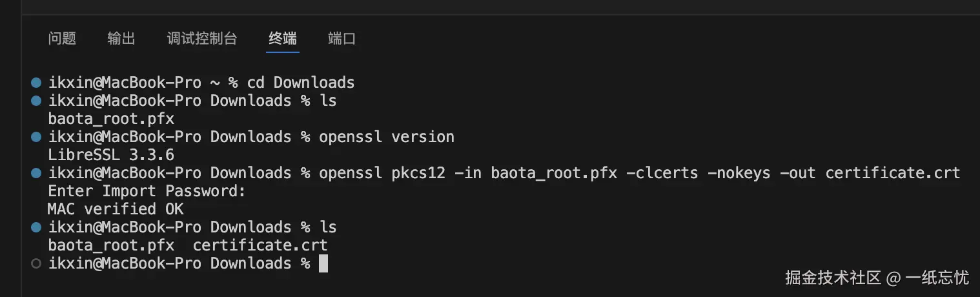Switch to the 问题 tab

(x=62, y=39)
